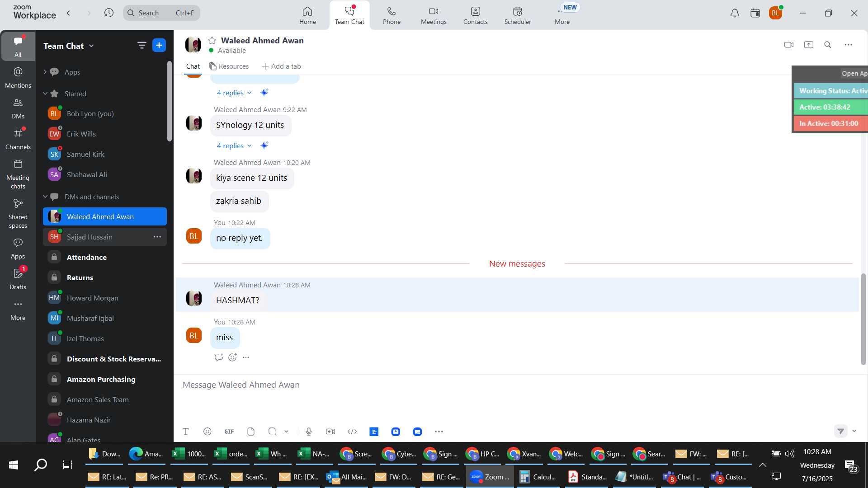Click the new chat plus button
The height and width of the screenshot is (488, 868).
159,45
